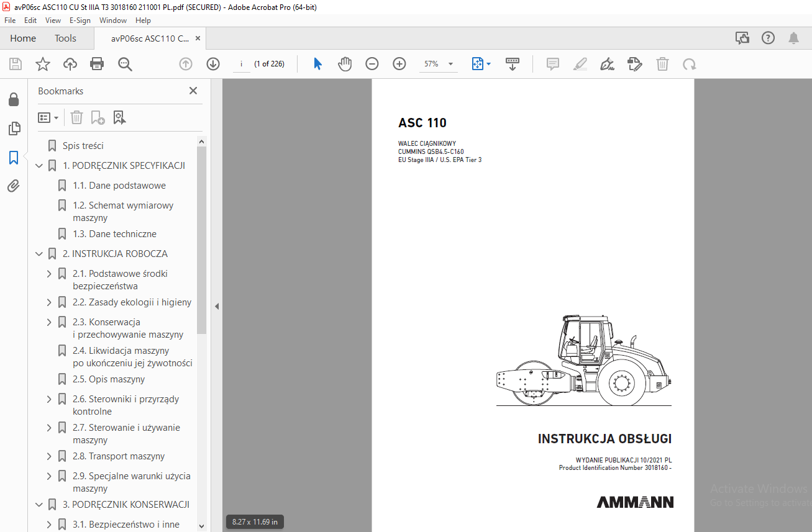
Task: Collapse the 2. INSTRUKCJA ROBOCZA section
Action: [39, 254]
